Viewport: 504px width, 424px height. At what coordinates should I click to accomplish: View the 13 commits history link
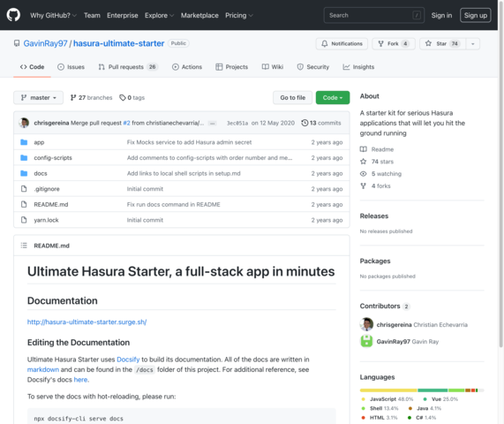click(x=321, y=123)
